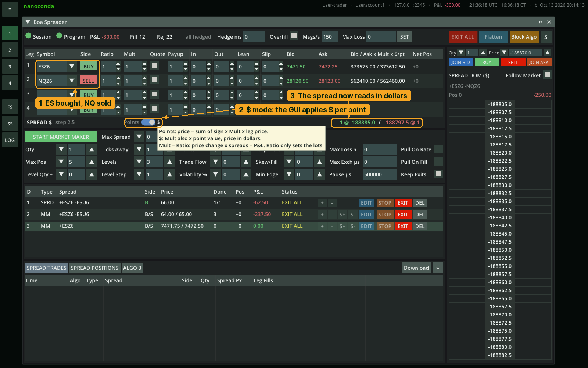This screenshot has height=368, width=588.
Task: Click JOIN ASK in order entry
Action: pos(539,63)
